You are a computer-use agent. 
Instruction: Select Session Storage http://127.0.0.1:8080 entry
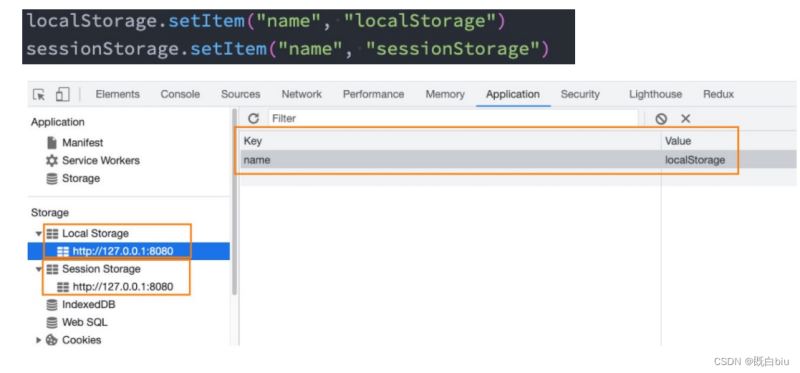[122, 287]
